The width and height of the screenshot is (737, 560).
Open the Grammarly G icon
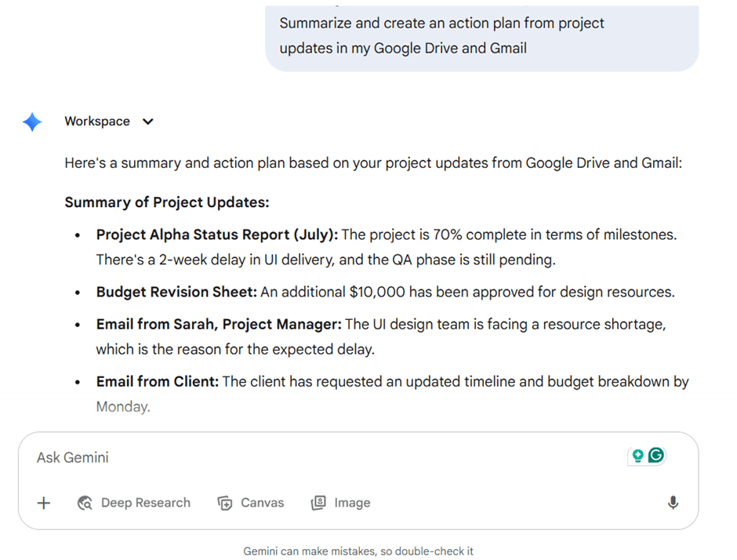655,455
